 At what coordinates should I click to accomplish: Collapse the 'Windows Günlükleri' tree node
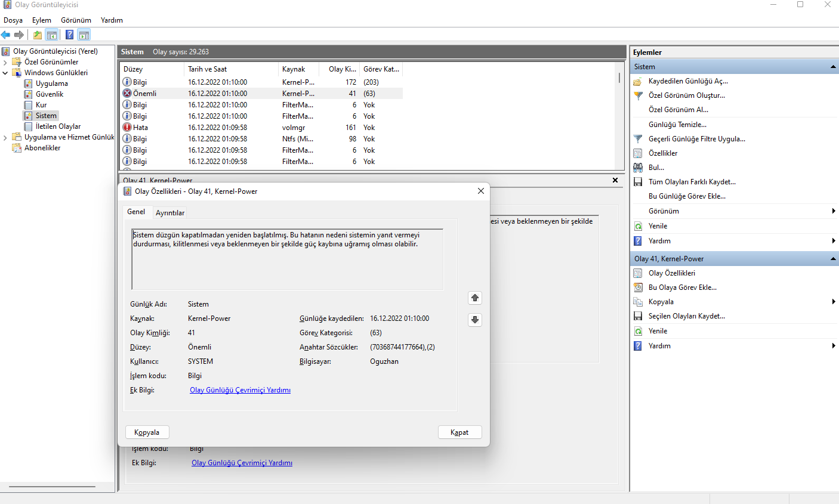pyautogui.click(x=5, y=73)
